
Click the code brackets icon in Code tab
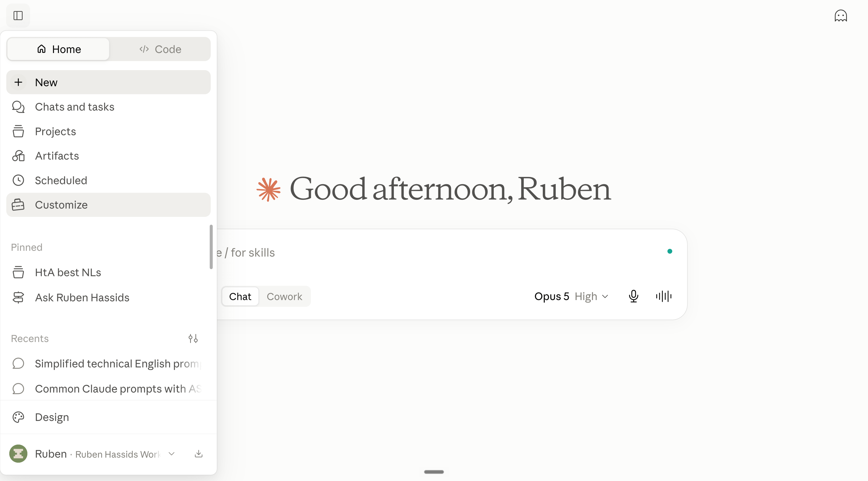(x=144, y=49)
